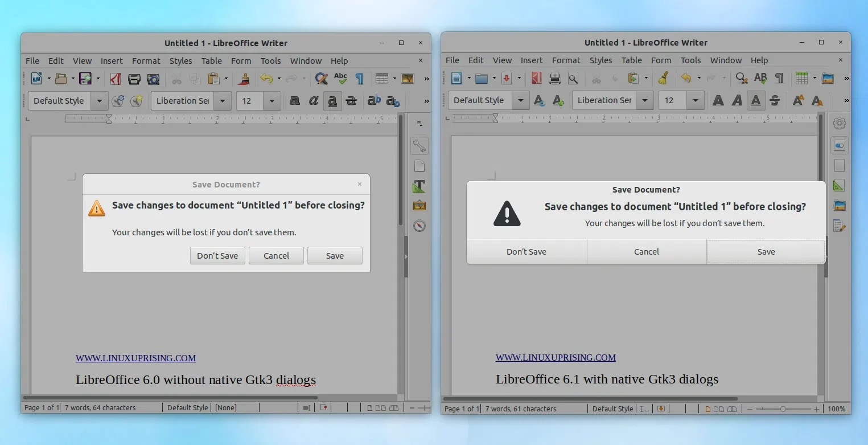This screenshot has width=868, height=445.
Task: Open Help menu in right window
Action: 759,60
